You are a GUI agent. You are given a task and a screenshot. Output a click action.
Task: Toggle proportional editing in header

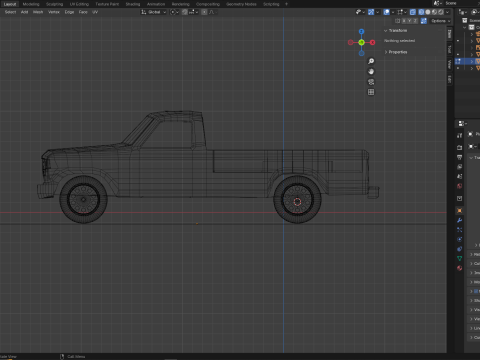click(204, 12)
